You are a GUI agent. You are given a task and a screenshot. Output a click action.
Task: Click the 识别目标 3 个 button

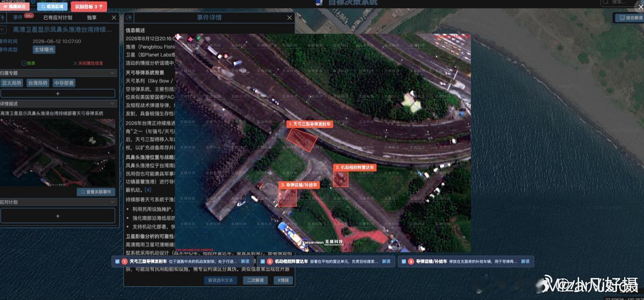coord(89,7)
